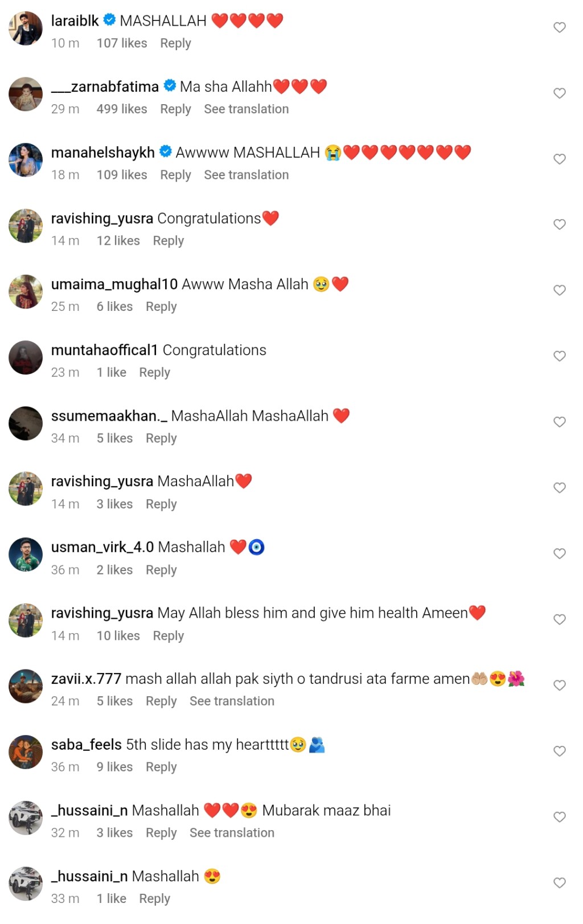Reply to laraiblk's comment
Image resolution: width=583 pixels, height=924 pixels.
(x=175, y=43)
